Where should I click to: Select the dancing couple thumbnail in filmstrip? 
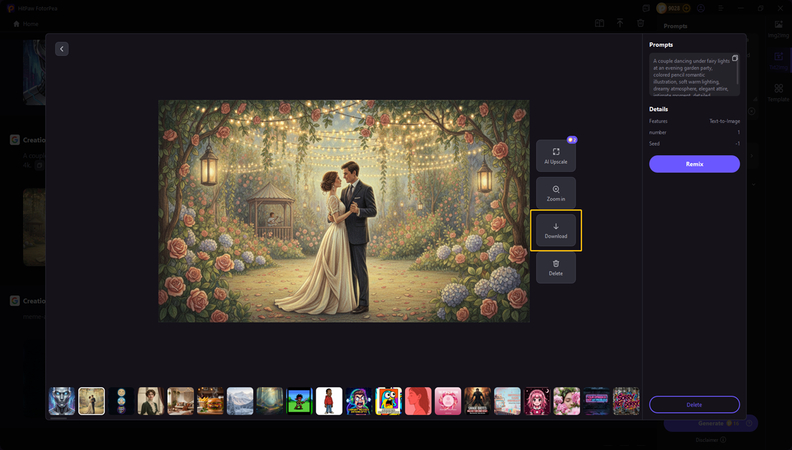pyautogui.click(x=92, y=401)
